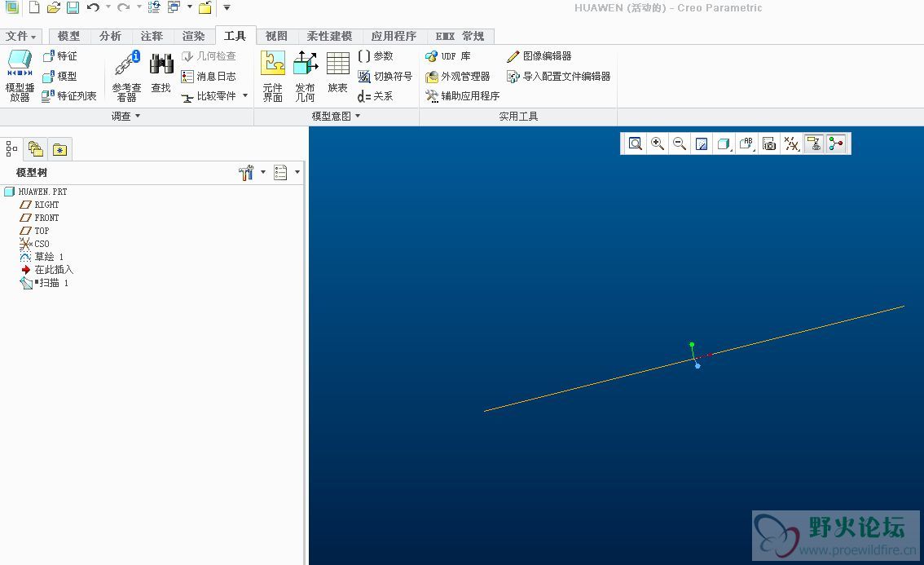Open the 文件 menu
The height and width of the screenshot is (565, 924).
20,36
